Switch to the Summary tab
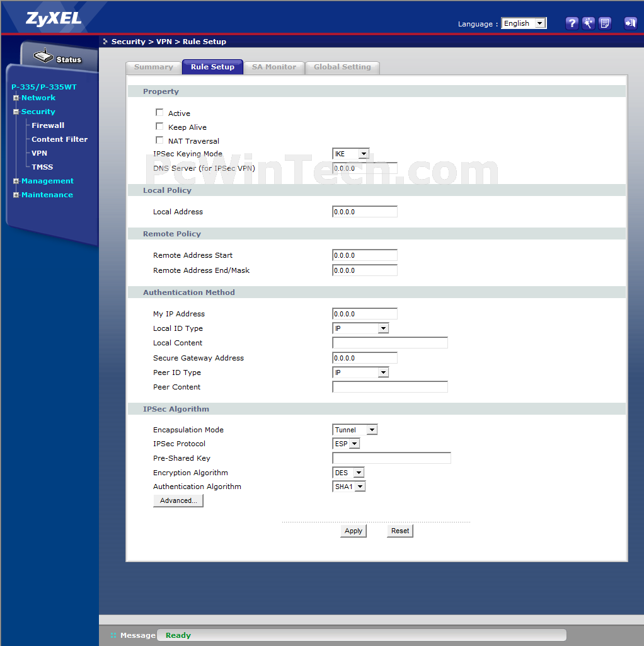The width and height of the screenshot is (644, 646). (154, 67)
